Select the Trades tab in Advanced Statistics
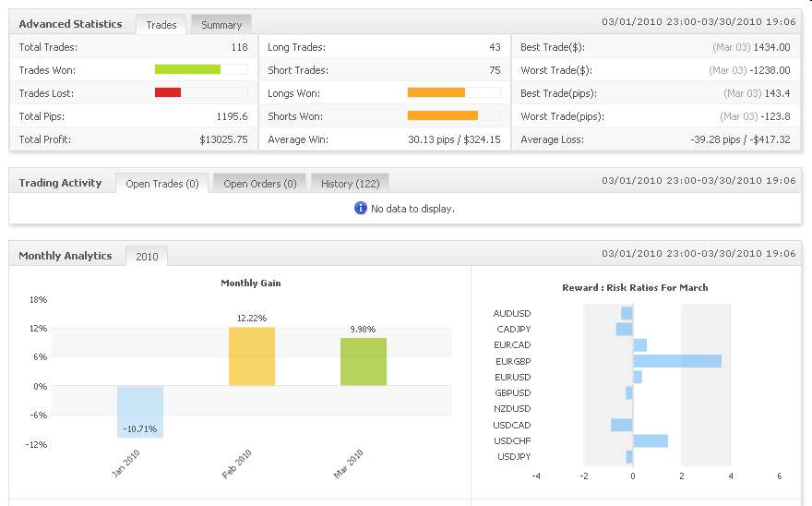Image resolution: width=812 pixels, height=506 pixels. coord(161,25)
